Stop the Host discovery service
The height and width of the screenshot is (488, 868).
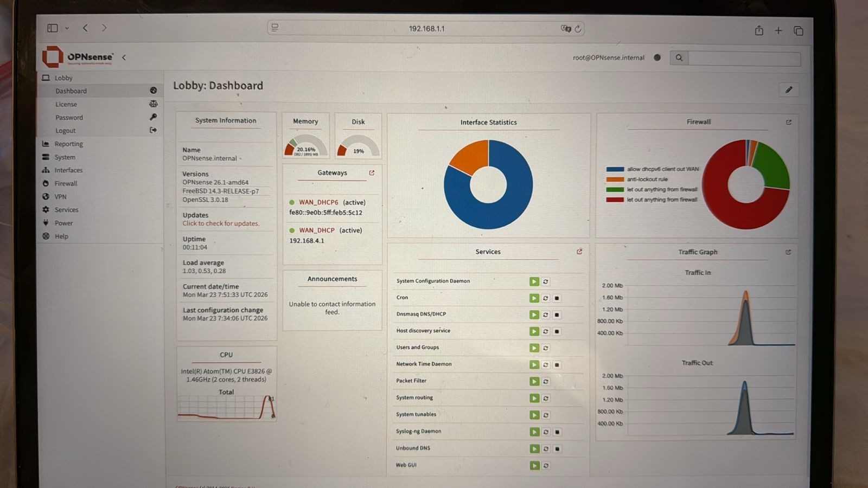click(x=557, y=331)
